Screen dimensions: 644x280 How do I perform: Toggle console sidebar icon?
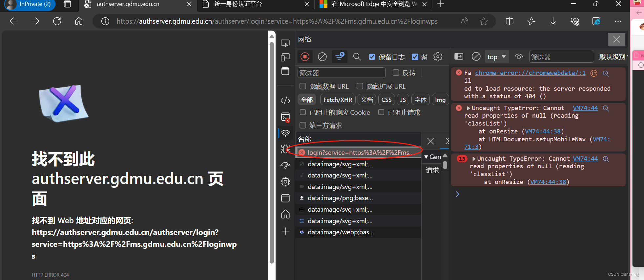pyautogui.click(x=459, y=57)
